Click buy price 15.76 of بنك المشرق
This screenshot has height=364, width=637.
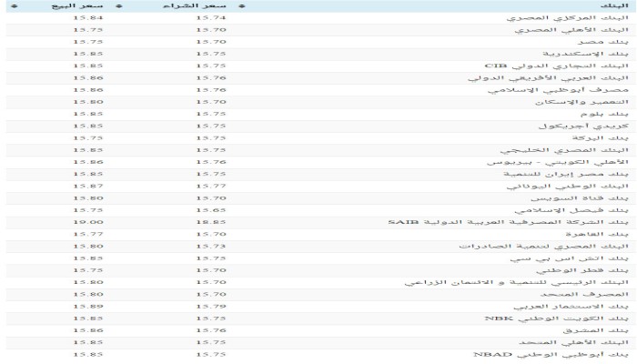[x=211, y=330]
